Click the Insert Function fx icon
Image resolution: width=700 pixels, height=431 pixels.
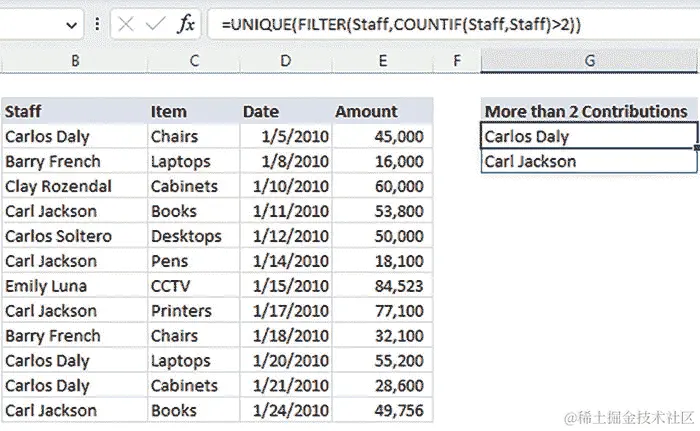pyautogui.click(x=186, y=25)
